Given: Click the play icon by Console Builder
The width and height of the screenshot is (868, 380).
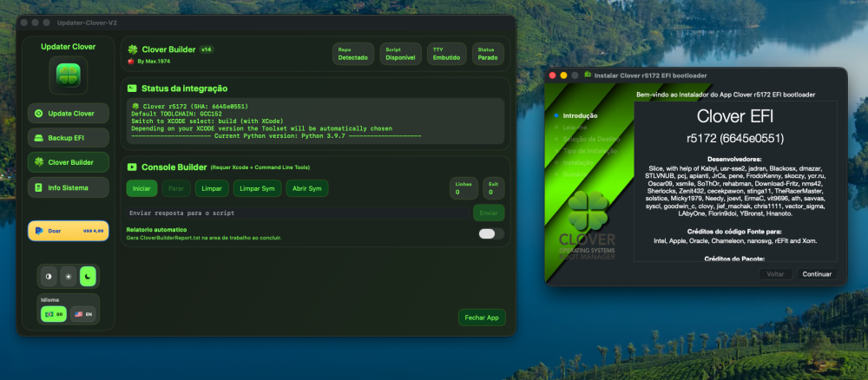Looking at the screenshot, I should [132, 167].
